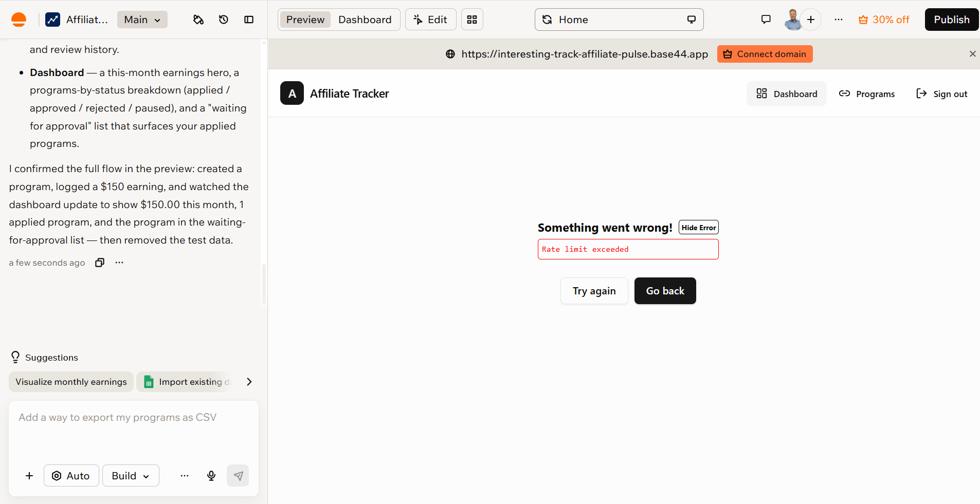The height and width of the screenshot is (504, 980).
Task: Add collaborator with plus icon
Action: [x=811, y=20]
